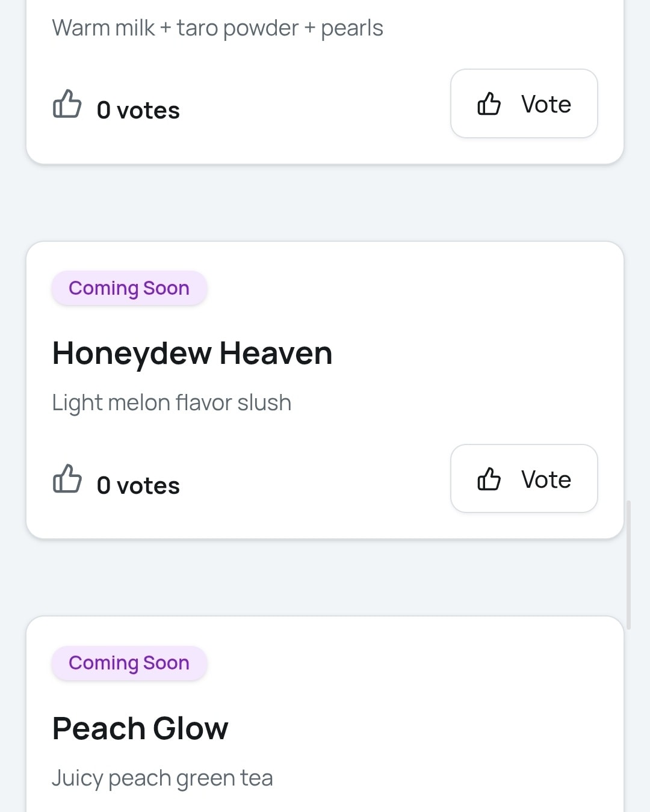Click 'Light melon flavor slush' description
Viewport: 650px width, 812px height.
[x=172, y=402]
